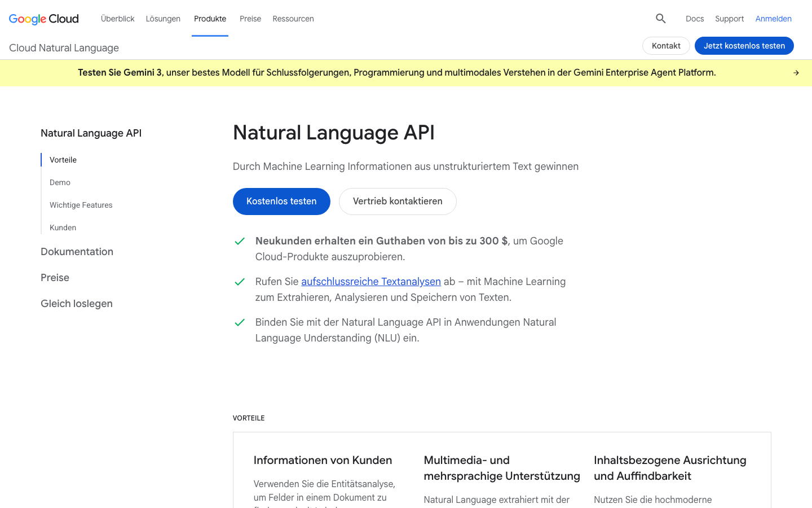This screenshot has height=508, width=812.
Task: Click the arrow in the yellow Gemini banner
Action: [x=796, y=73]
